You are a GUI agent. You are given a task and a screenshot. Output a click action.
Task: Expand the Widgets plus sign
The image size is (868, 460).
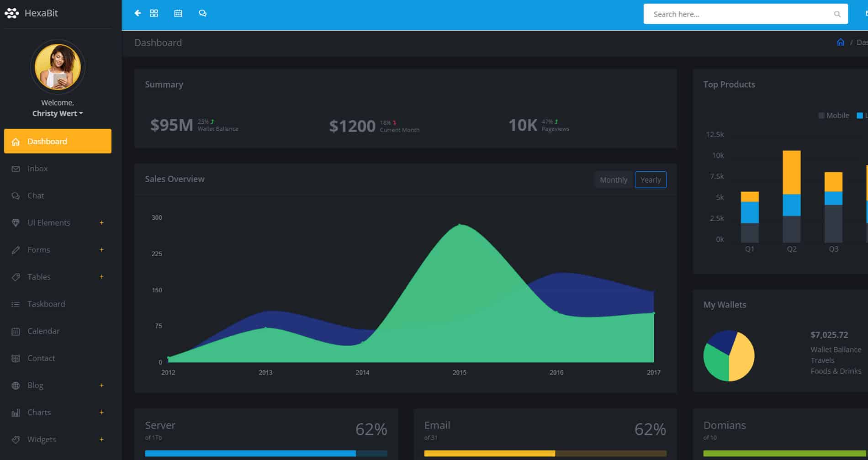101,439
